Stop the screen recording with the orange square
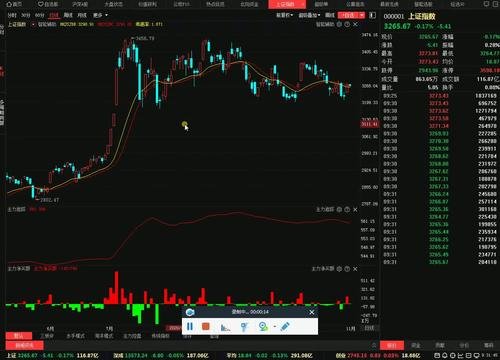Image resolution: width=500 pixels, height=360 pixels. (x=206, y=326)
